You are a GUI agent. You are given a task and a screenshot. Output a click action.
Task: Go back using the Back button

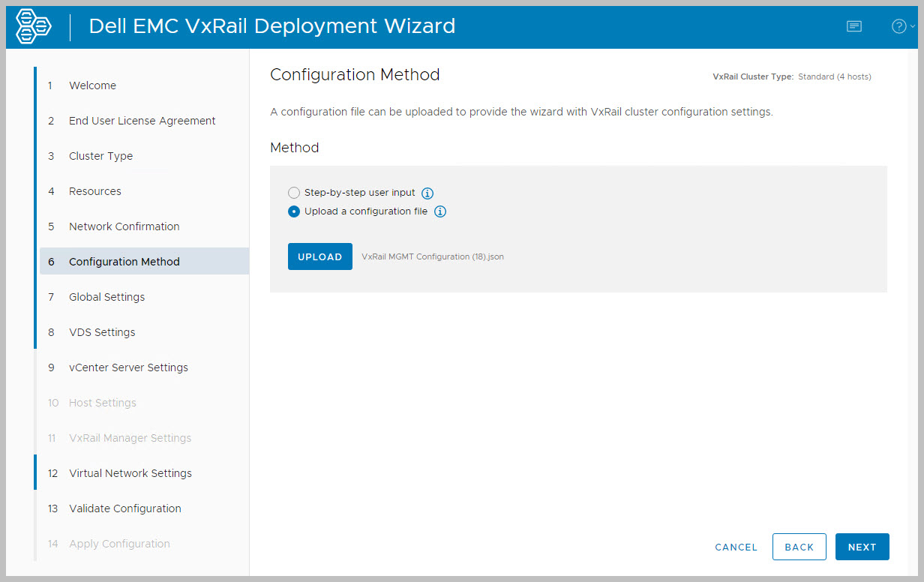[x=799, y=547]
